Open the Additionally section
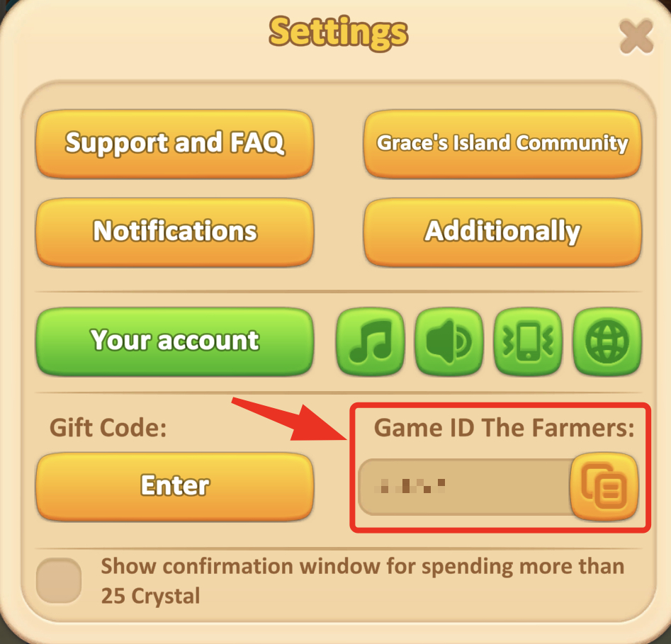Viewport: 671px width, 644px height. point(502,232)
